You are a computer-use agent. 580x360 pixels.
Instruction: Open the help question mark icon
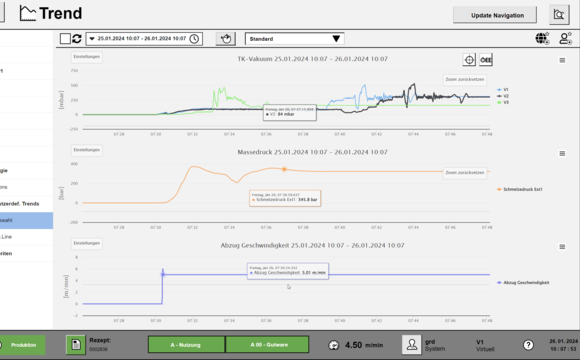(529, 345)
